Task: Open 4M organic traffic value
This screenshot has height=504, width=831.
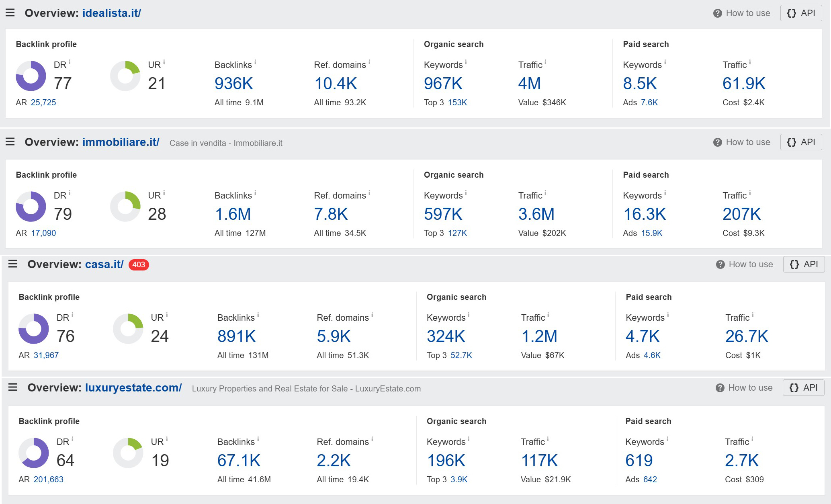Action: [530, 84]
